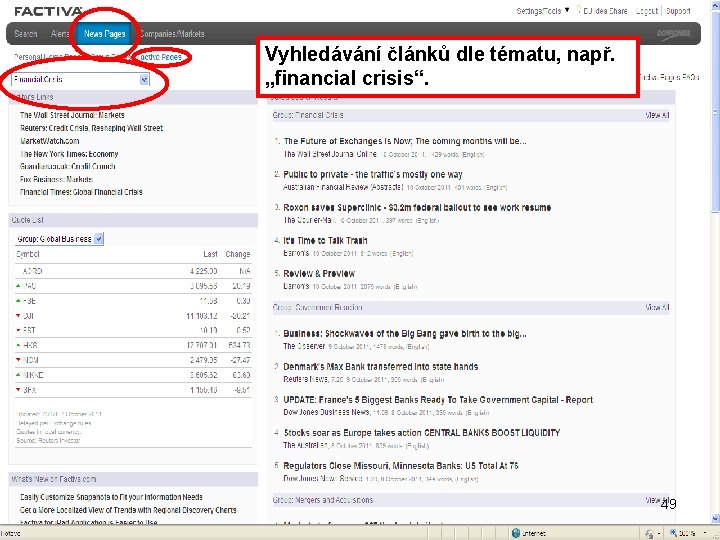Open the MarketWatch.com editor's link

[x=50, y=141]
